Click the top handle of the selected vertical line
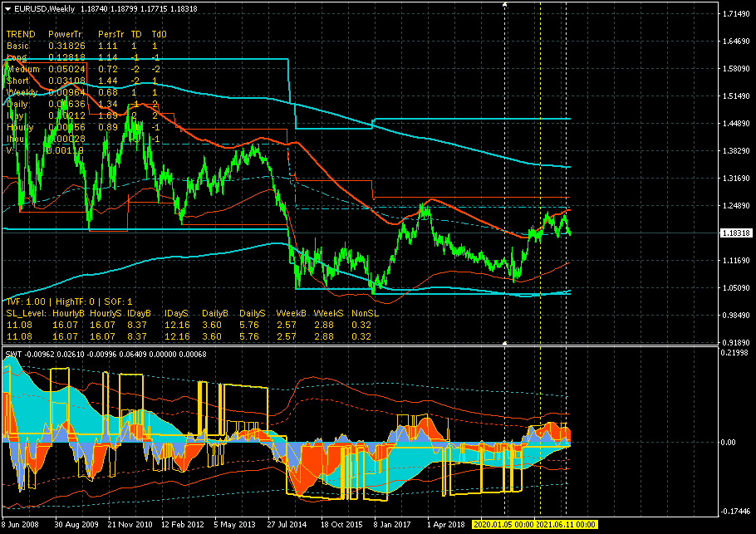The width and height of the screenshot is (756, 534). 505,4
